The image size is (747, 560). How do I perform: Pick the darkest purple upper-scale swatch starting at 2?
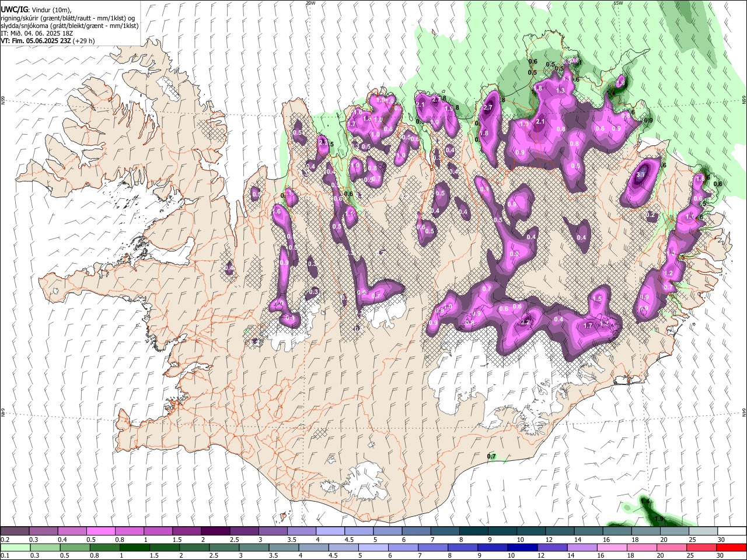(x=215, y=531)
